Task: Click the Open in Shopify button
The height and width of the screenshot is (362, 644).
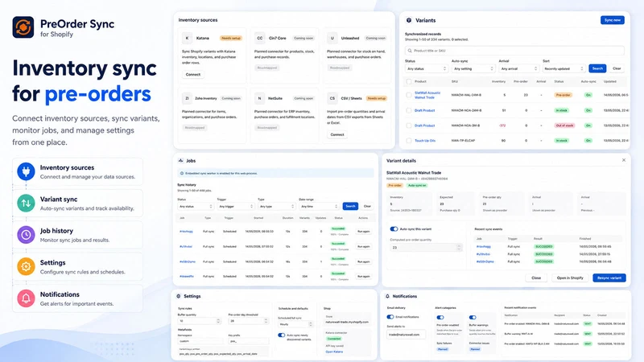Action: pyautogui.click(x=570, y=278)
